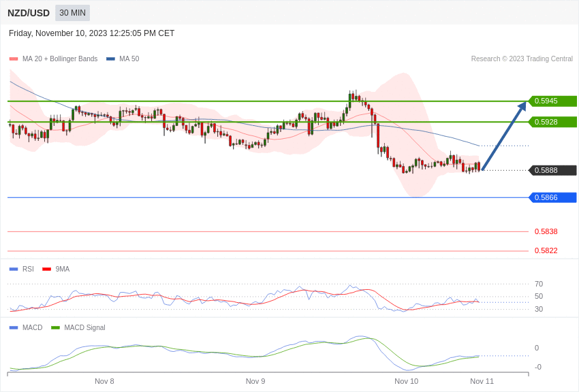The height and width of the screenshot is (392, 579).
Task: Select the NZD/USD pair title
Action: (29, 14)
